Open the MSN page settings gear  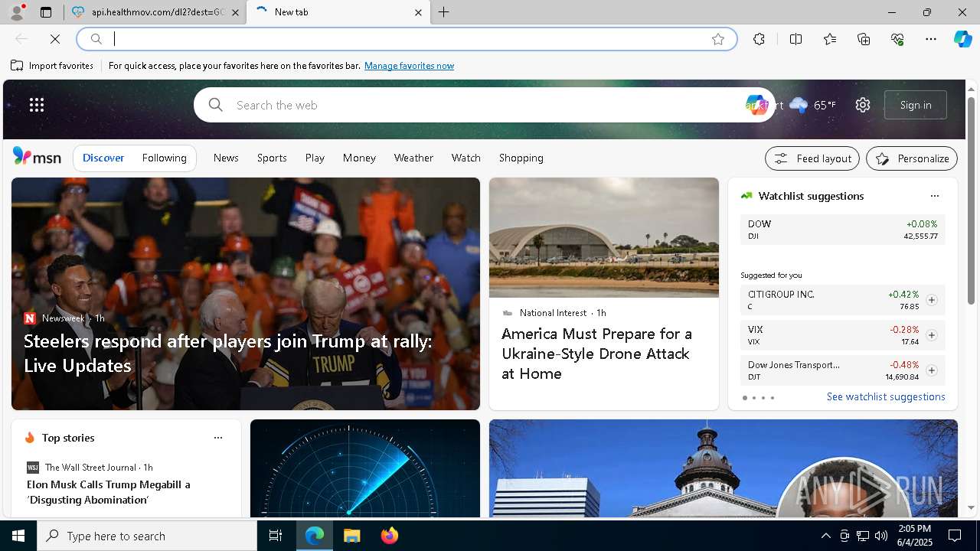coord(863,105)
